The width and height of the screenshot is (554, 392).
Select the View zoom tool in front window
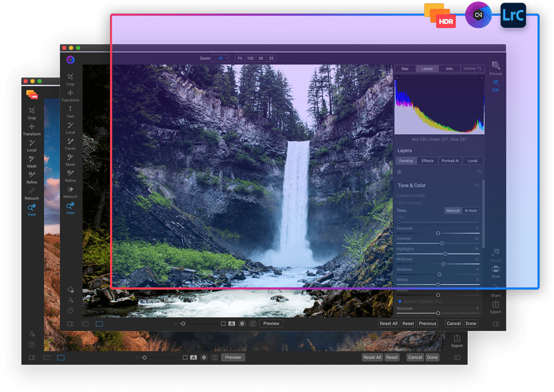[70, 208]
